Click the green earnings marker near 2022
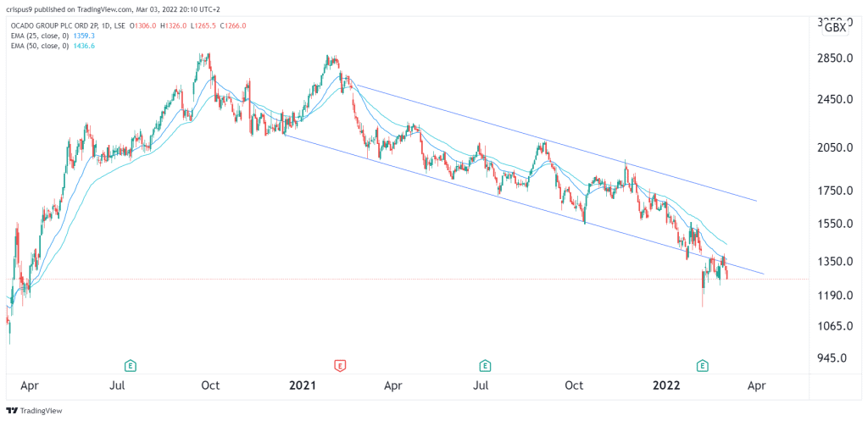868x421 pixels. (703, 366)
